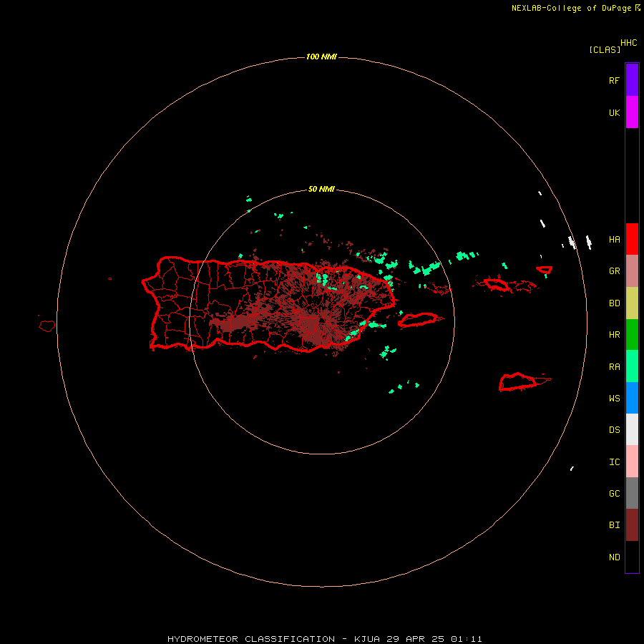Click the BD legend label

click(614, 303)
